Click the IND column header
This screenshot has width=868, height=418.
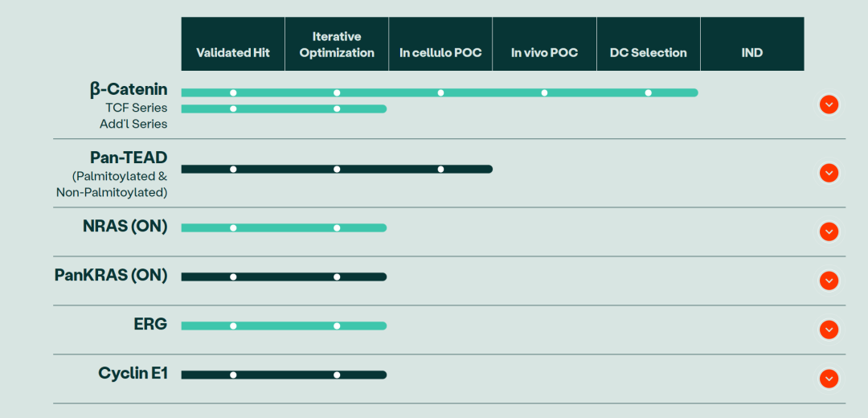pyautogui.click(x=752, y=43)
